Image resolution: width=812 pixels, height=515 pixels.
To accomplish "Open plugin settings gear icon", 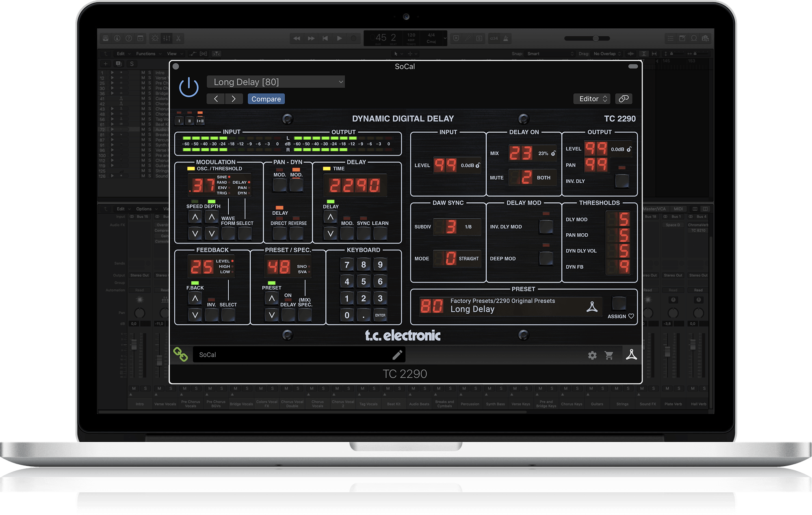I will [592, 356].
